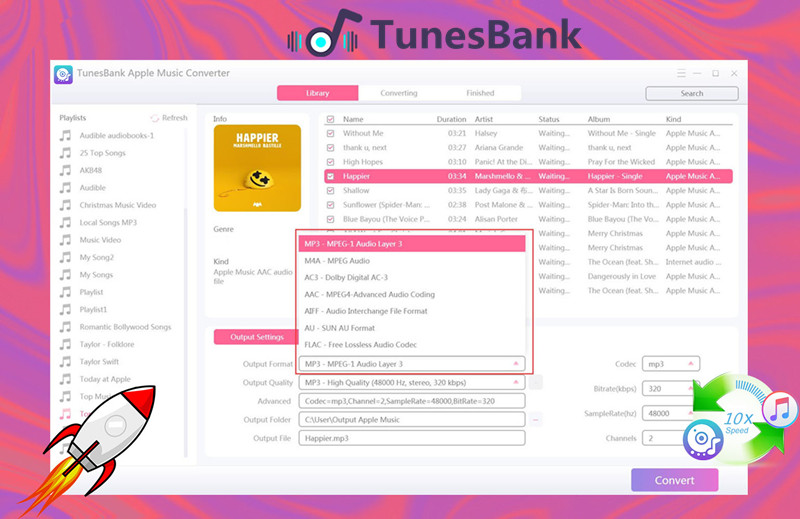Click the Output File name field
Viewport: 800px width, 519px height.
point(411,438)
